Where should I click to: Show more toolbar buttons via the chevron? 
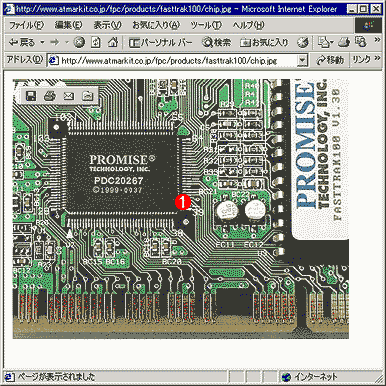(x=377, y=40)
